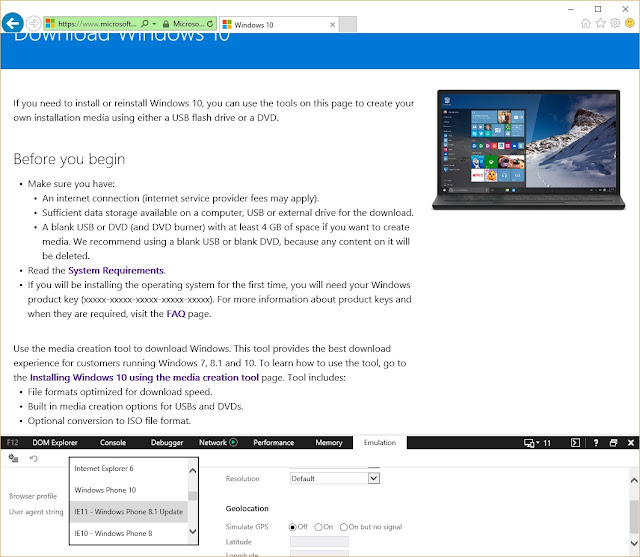Open the Tools gear icon
The height and width of the screenshot is (557, 640).
click(615, 23)
